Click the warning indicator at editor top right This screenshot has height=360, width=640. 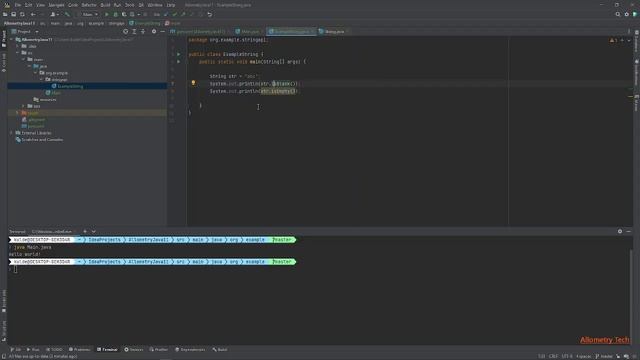pyautogui.click(x=613, y=40)
